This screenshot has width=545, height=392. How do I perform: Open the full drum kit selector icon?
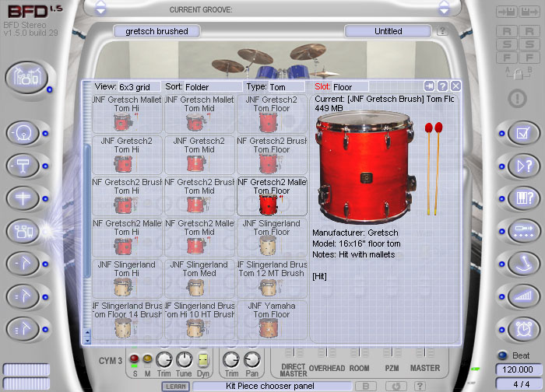tap(26, 78)
